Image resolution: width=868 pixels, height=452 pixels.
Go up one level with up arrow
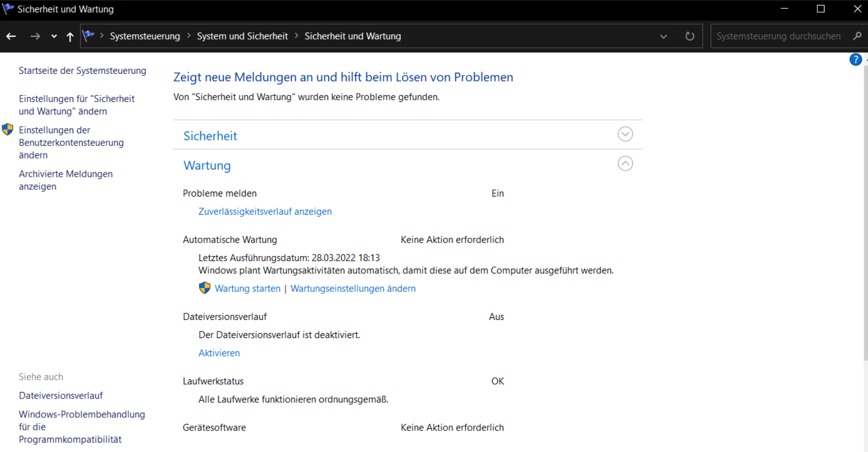70,36
